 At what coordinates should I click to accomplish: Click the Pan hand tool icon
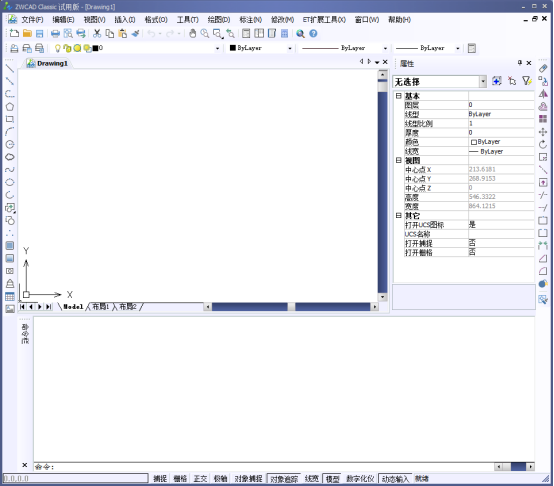point(193,34)
